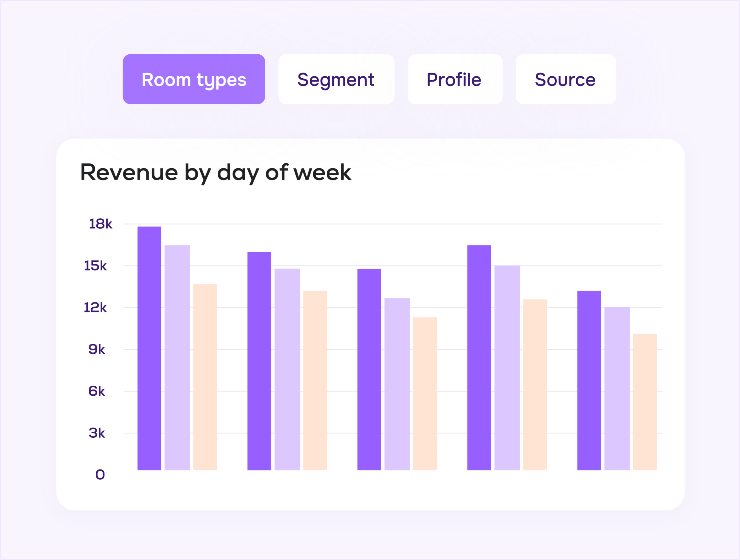
Task: Click light purple bar in the middle group
Action: (397, 384)
